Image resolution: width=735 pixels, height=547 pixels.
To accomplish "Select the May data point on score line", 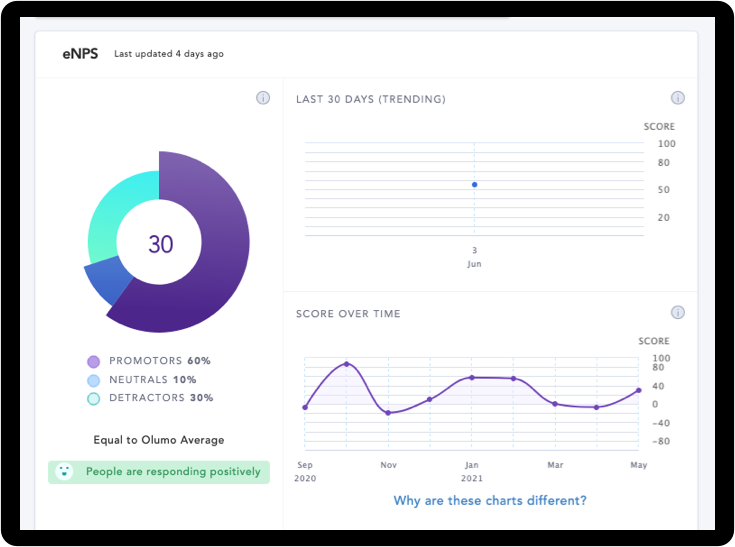I will coord(638,390).
